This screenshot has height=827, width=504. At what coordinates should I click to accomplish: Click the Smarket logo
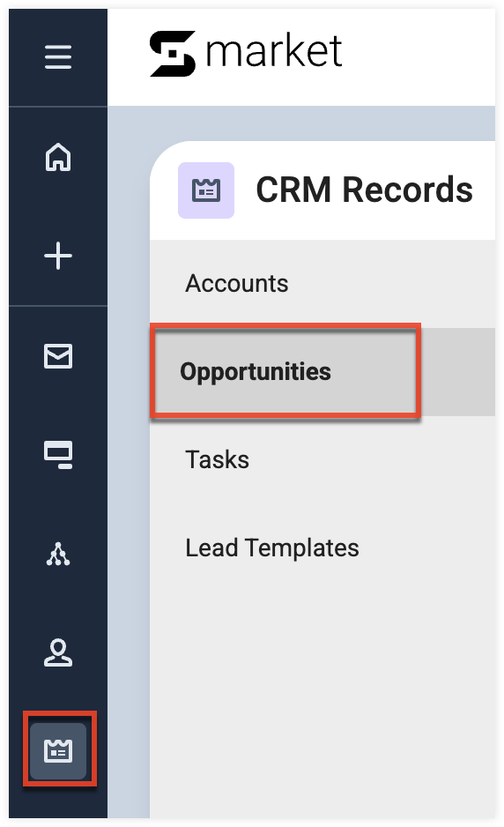(246, 53)
